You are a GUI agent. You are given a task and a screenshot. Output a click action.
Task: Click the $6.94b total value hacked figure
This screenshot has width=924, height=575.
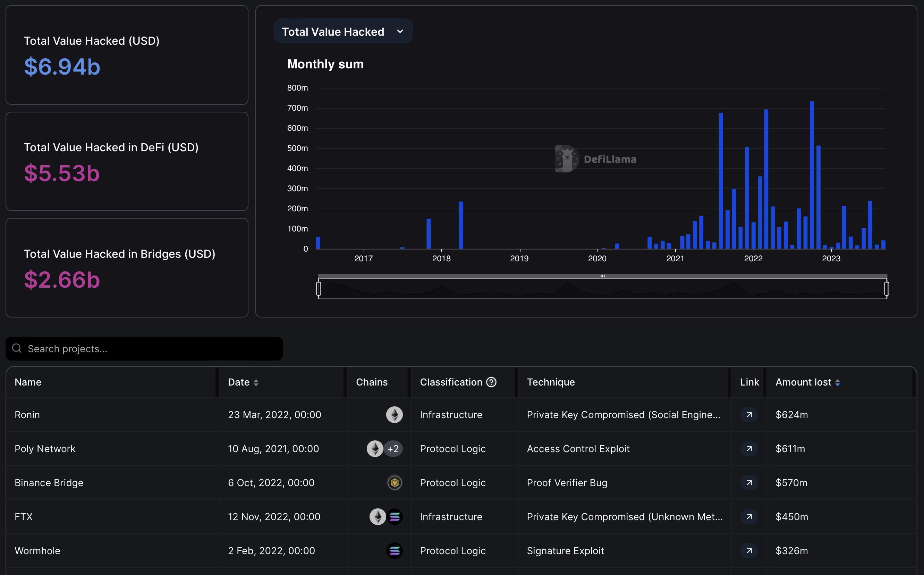coord(62,67)
